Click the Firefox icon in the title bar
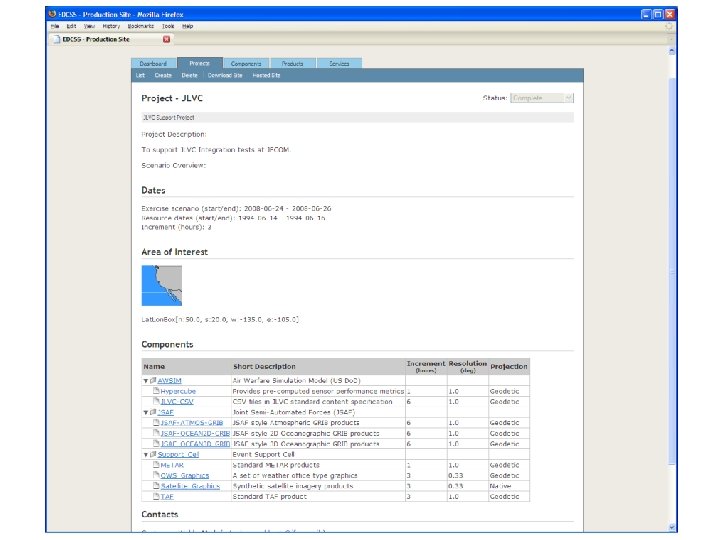The image size is (720, 540). (52, 14)
